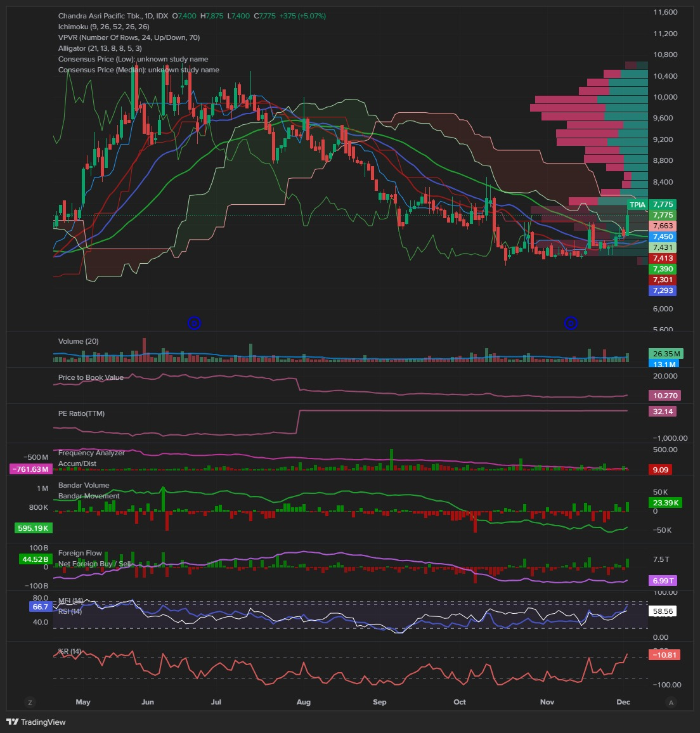Click the green TPIA price label
The height and width of the screenshot is (733, 700).
tap(637, 205)
